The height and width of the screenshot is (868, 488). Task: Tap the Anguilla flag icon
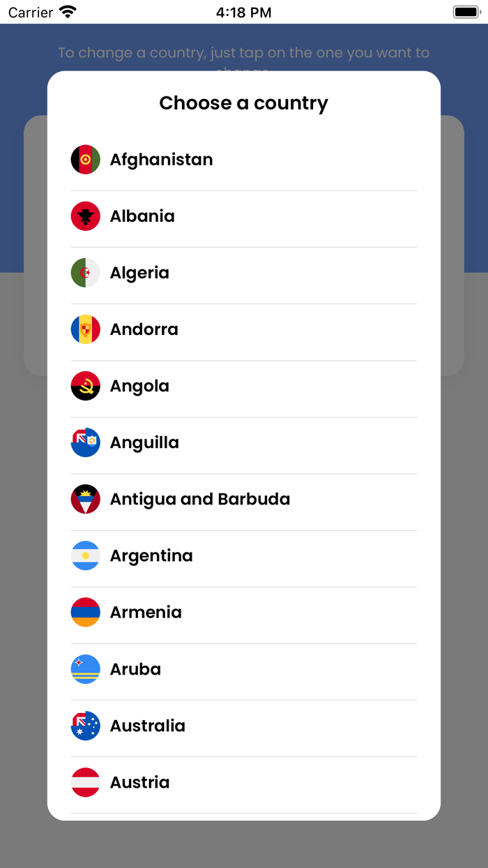86,442
